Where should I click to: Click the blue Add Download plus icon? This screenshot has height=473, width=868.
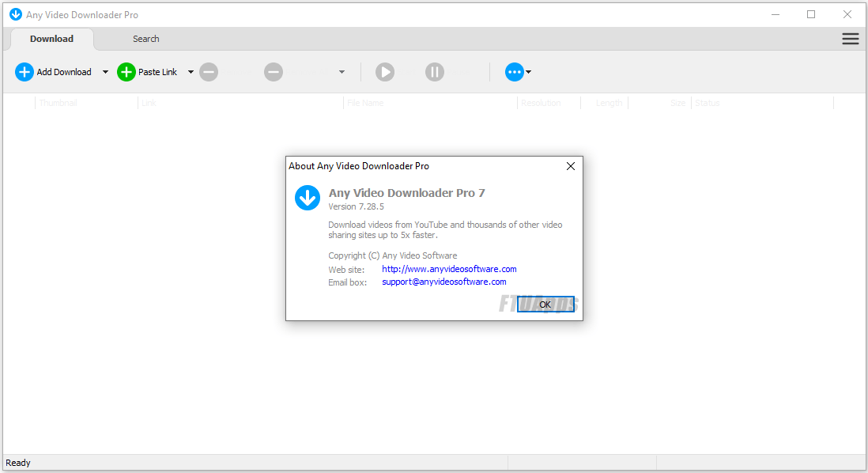pyautogui.click(x=25, y=72)
